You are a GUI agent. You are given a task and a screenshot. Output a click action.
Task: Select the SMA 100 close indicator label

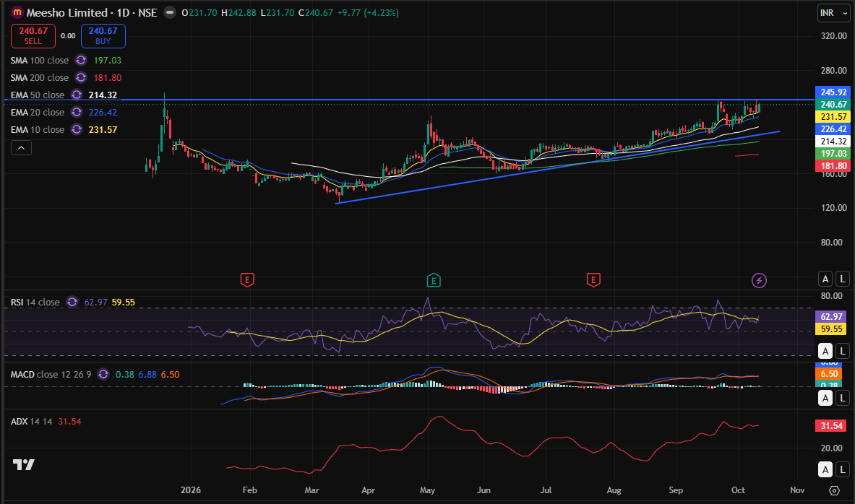pyautogui.click(x=40, y=61)
